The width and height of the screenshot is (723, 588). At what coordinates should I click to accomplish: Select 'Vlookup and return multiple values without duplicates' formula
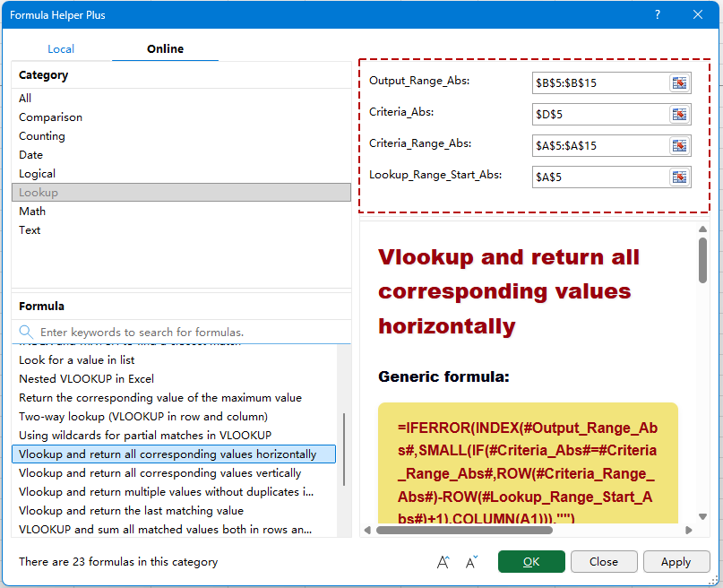[x=174, y=492]
